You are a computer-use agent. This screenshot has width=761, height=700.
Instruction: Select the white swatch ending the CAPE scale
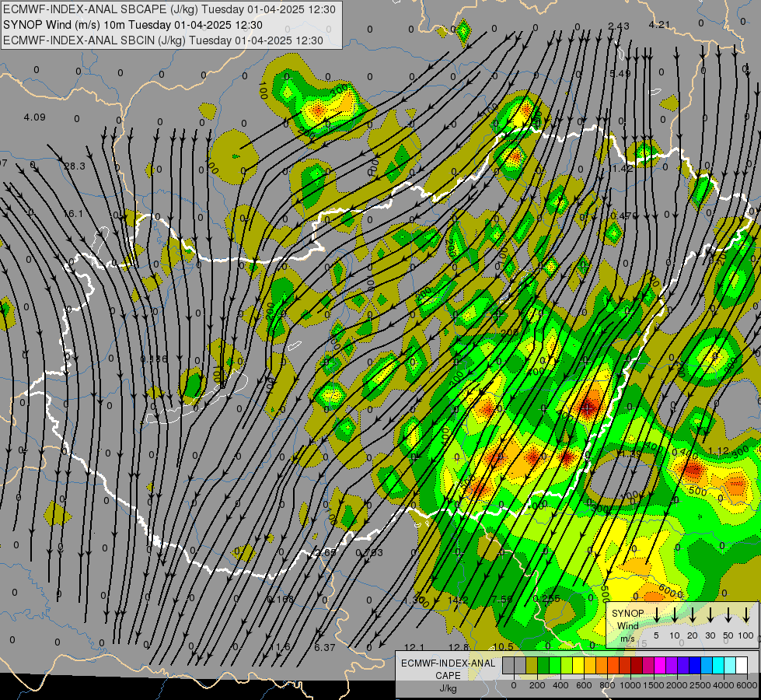point(742,666)
